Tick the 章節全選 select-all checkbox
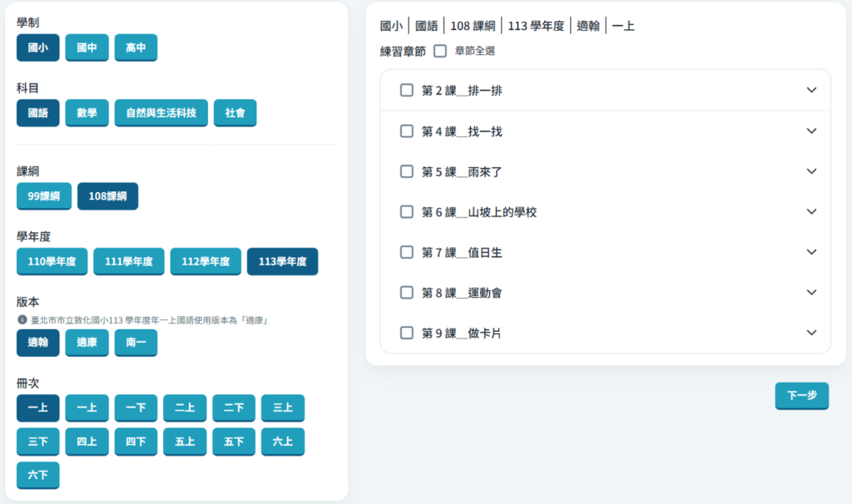The image size is (852, 504). tap(440, 51)
